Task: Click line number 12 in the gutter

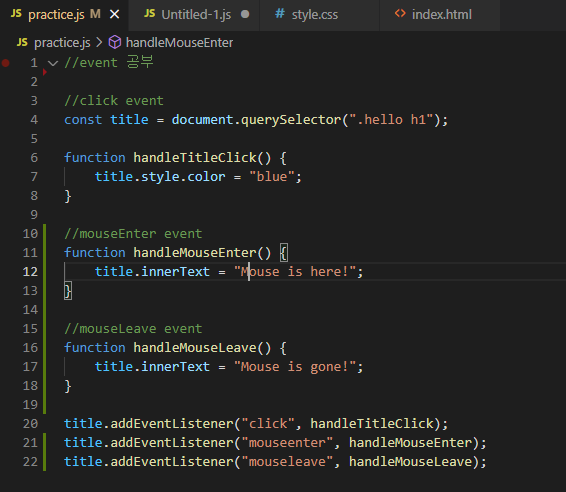Action: (x=30, y=271)
